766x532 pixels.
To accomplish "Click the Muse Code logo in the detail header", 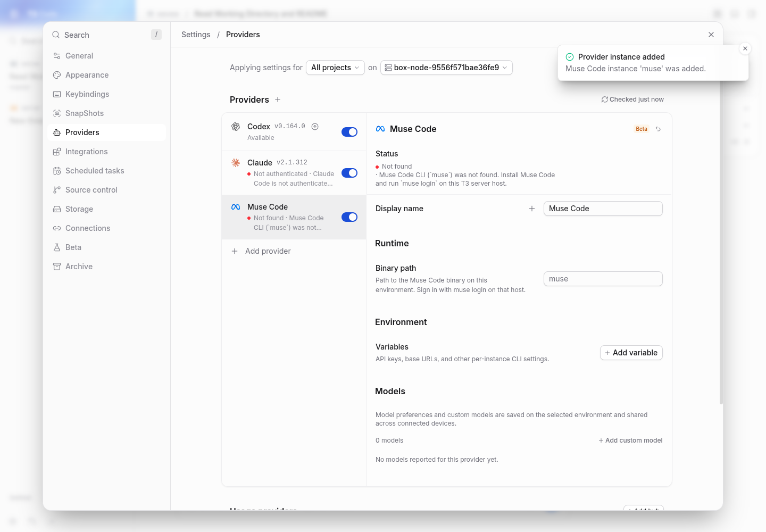I will 380,129.
